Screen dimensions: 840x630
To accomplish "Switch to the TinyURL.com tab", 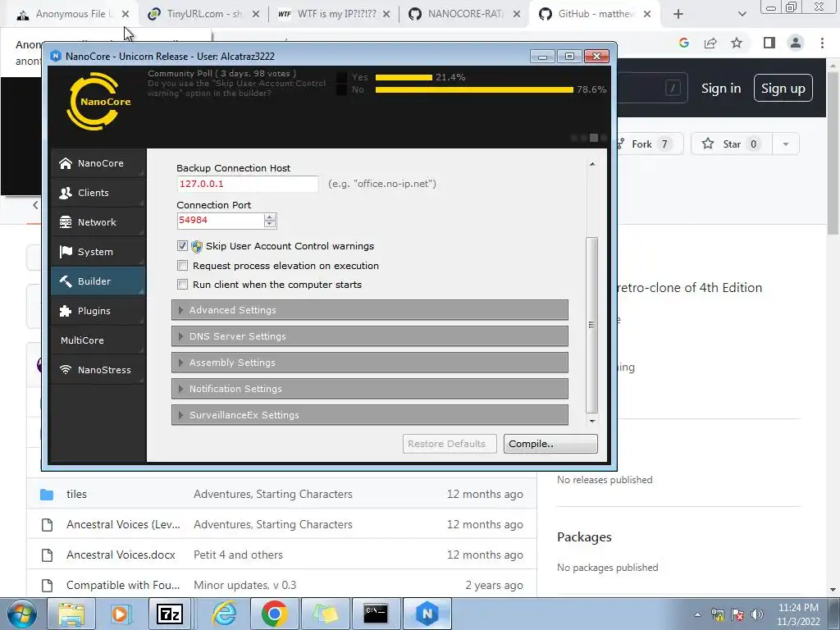I will (203, 14).
